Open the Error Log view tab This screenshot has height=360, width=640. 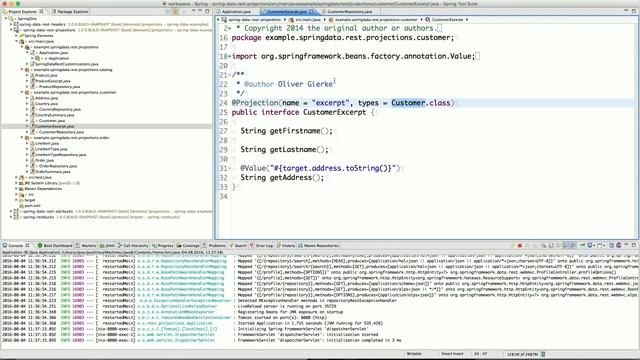click(x=261, y=246)
